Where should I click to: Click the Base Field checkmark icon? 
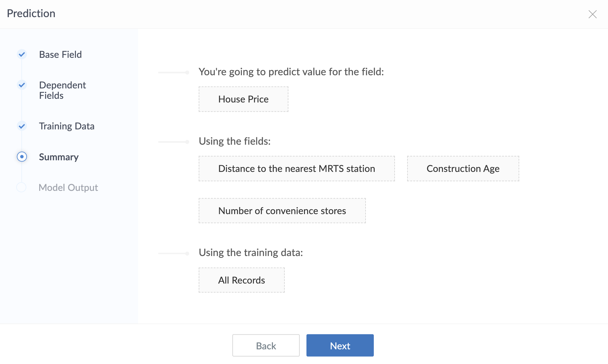(x=22, y=54)
